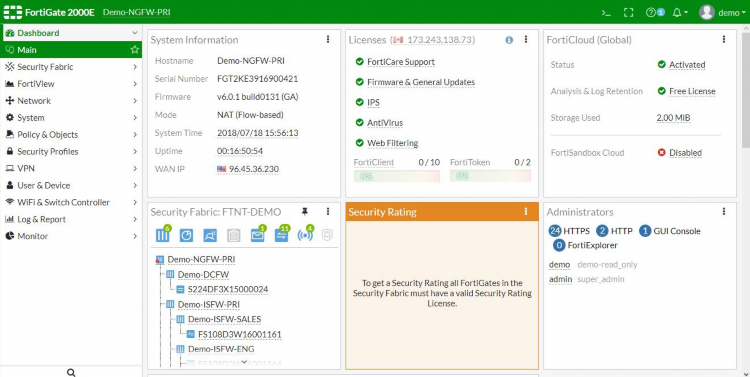
Task: Click the FortiCare Support license link
Action: point(401,62)
